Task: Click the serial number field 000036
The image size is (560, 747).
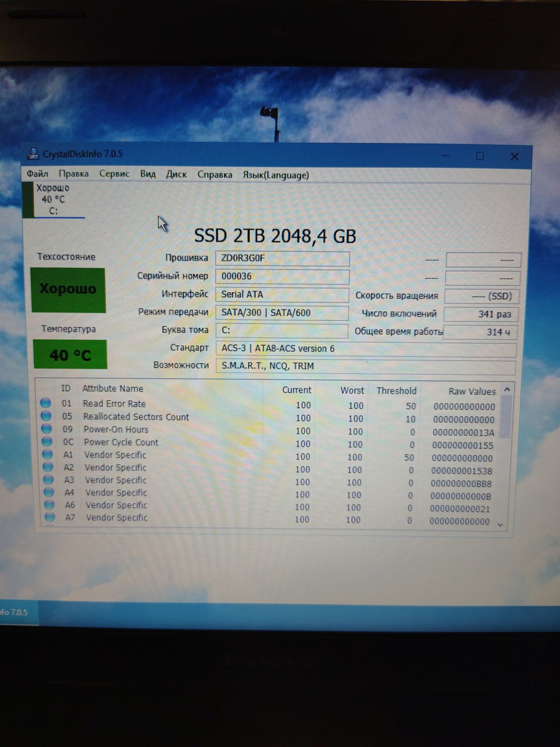Action: click(x=282, y=277)
